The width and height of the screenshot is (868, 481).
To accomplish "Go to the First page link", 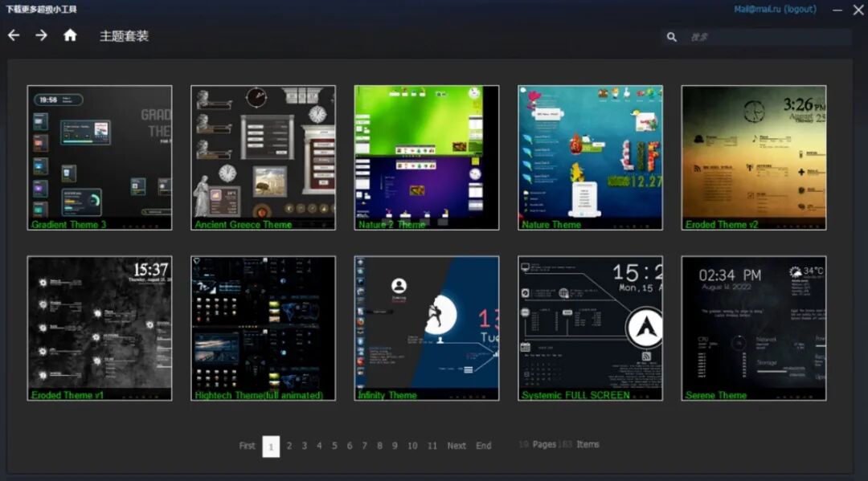I will 247,446.
